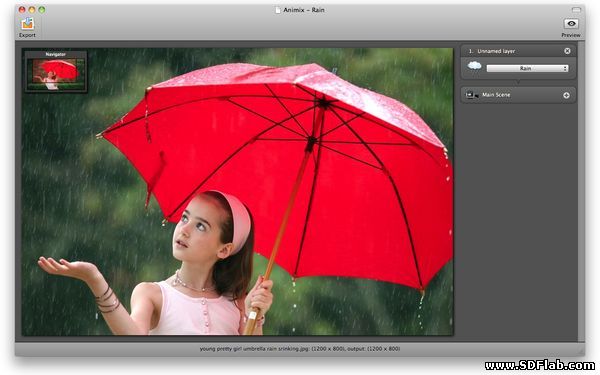Click the document icon beside the Animix – Rain title

coord(278,10)
